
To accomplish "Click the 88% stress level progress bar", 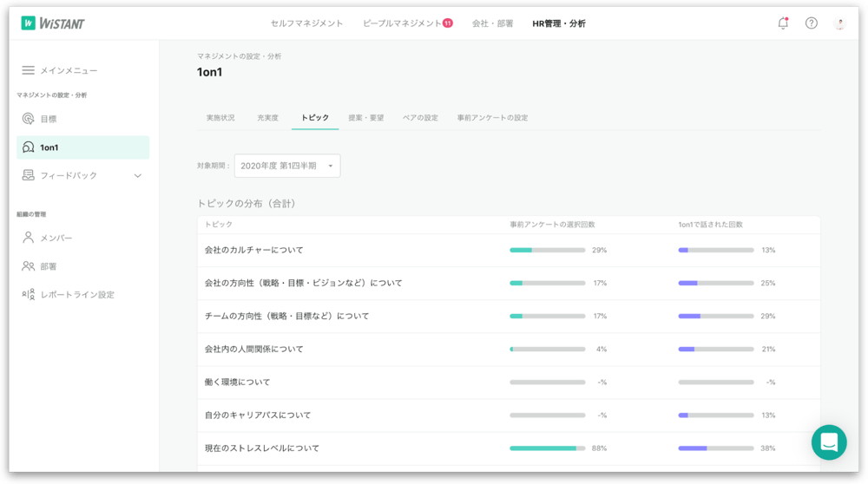I will point(547,448).
